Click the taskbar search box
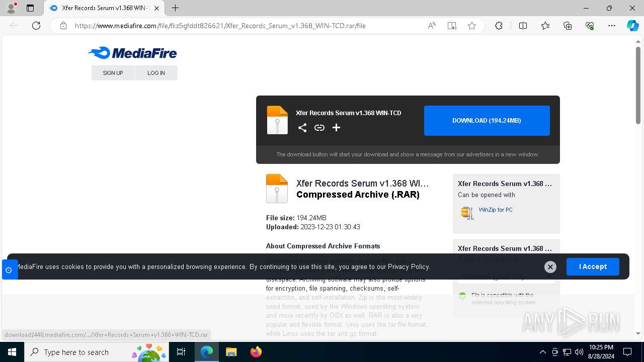The width and height of the screenshot is (644, 362). pyautogui.click(x=97, y=352)
